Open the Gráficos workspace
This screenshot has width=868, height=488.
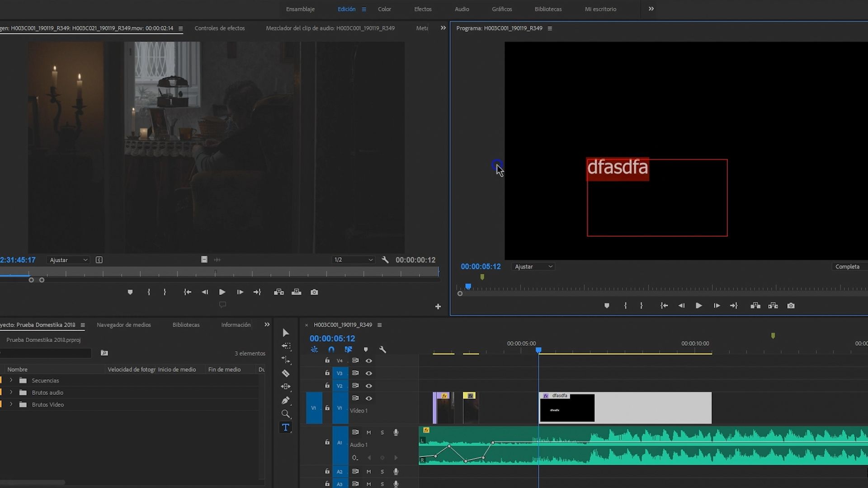point(501,9)
